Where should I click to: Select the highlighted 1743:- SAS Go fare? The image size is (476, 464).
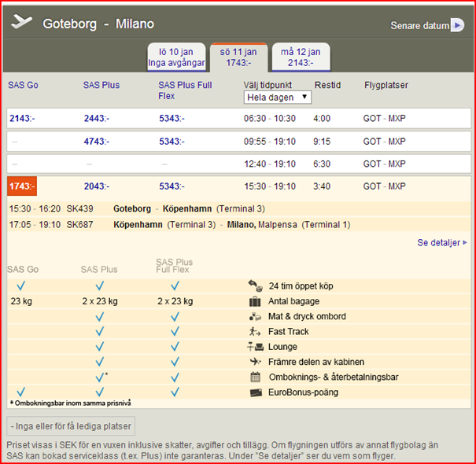[x=22, y=186]
